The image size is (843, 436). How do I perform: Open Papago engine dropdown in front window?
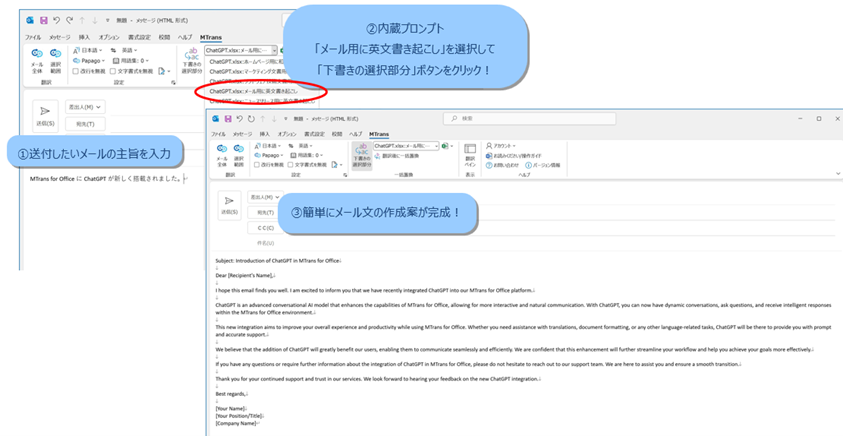coord(269,155)
